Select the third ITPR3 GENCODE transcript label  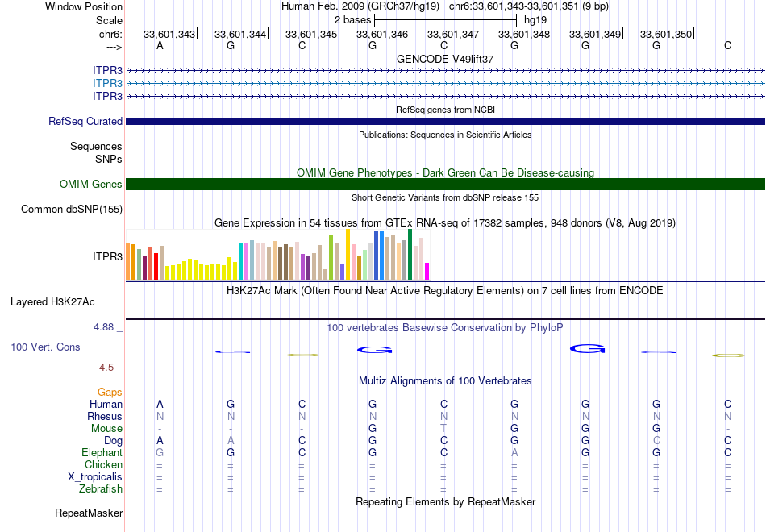(107, 96)
